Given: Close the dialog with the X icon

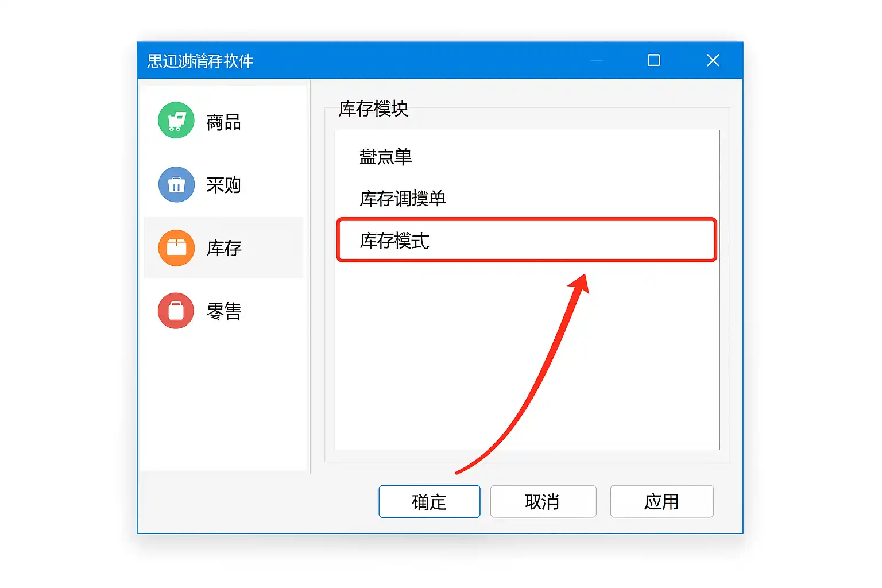Looking at the screenshot, I should tap(713, 60).
